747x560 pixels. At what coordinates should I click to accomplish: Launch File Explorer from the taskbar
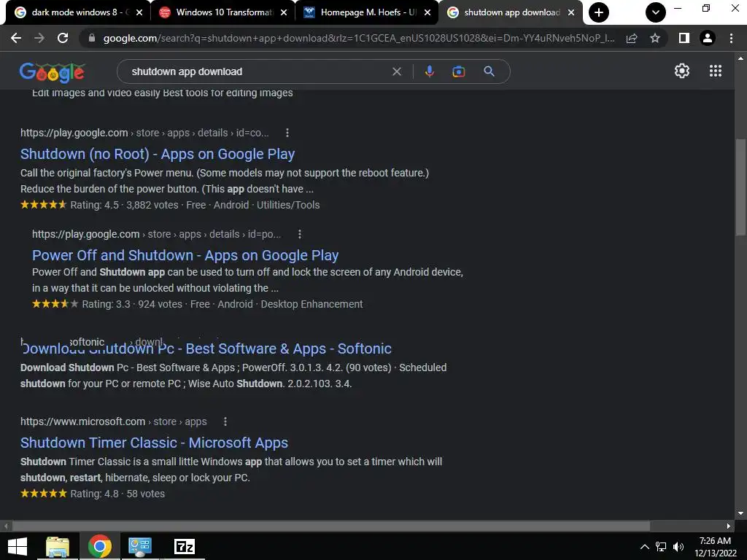pos(58,547)
